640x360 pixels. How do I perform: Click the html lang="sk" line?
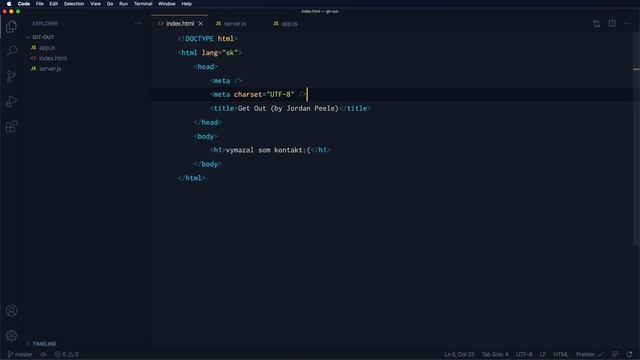click(210, 53)
